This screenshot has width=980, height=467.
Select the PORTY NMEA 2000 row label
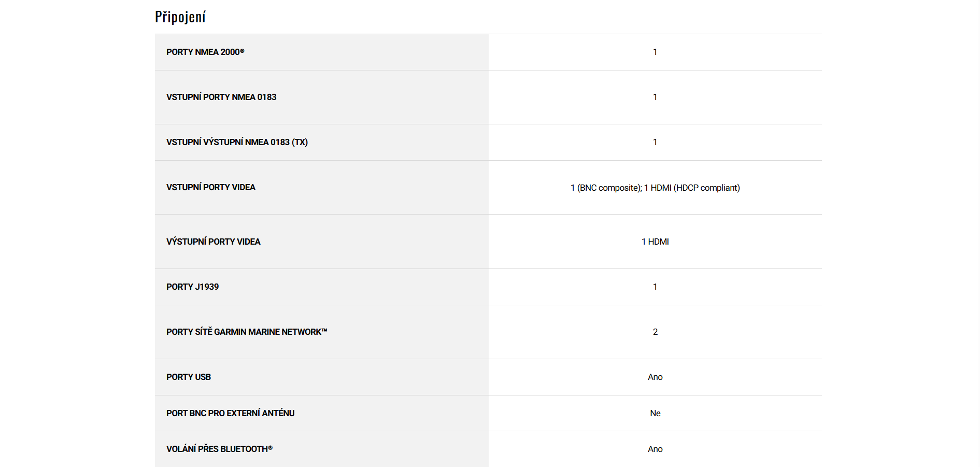point(205,52)
